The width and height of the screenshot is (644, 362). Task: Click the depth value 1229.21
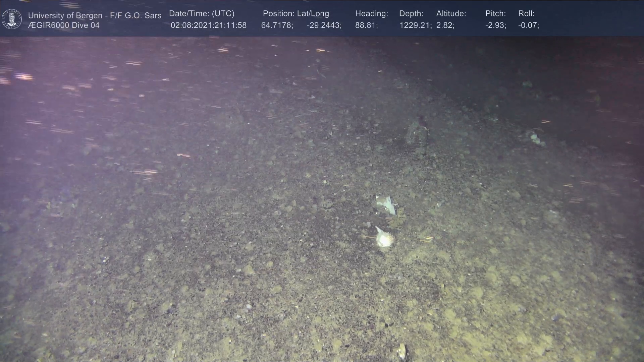pos(415,25)
